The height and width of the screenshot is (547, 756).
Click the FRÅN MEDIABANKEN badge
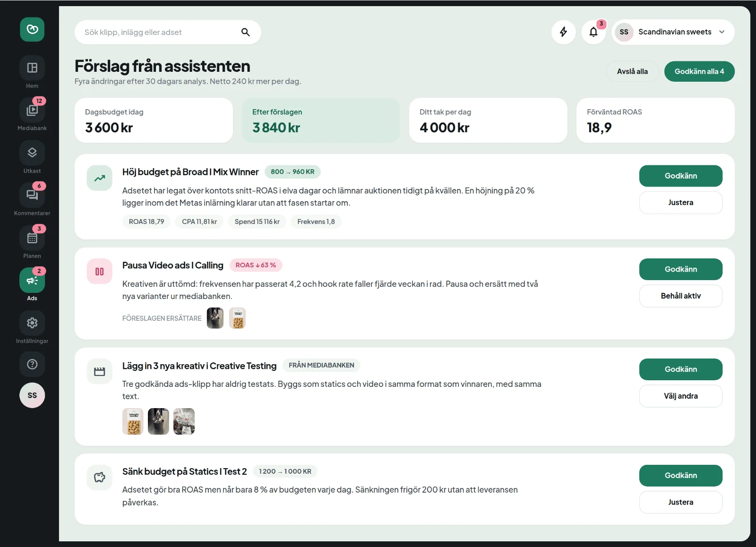(321, 366)
